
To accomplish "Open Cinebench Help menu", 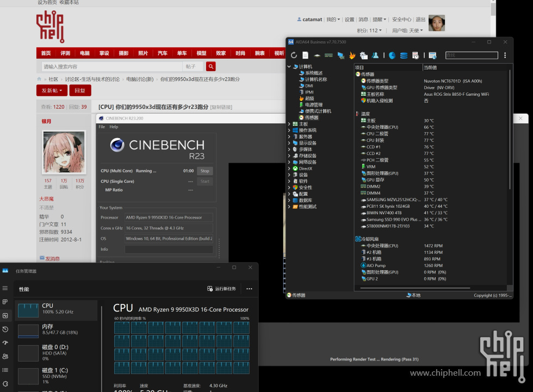I will click(x=114, y=127).
